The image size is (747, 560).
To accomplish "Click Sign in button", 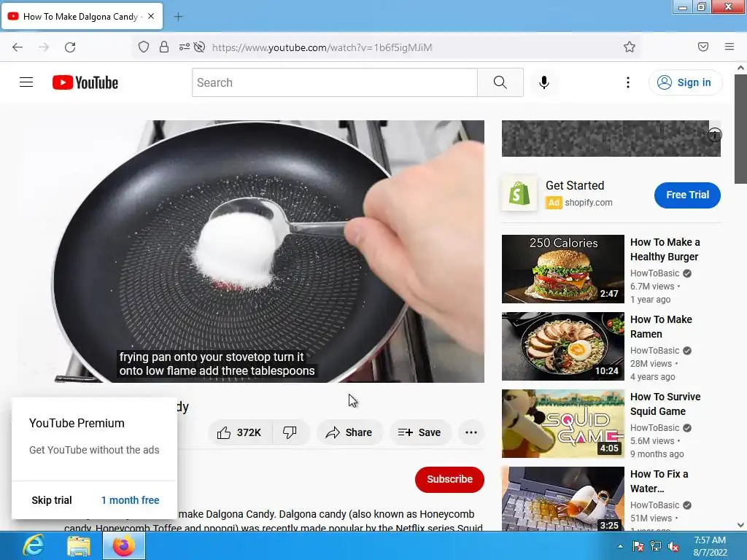I will point(686,82).
